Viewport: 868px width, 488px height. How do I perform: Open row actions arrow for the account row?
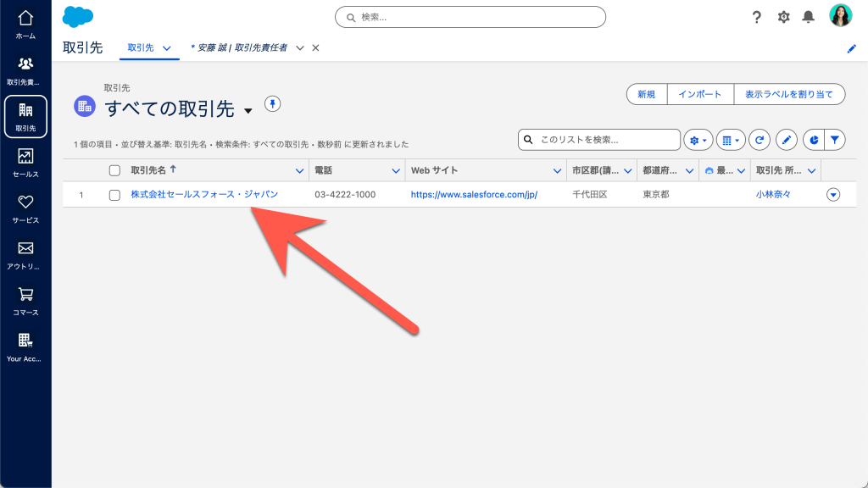coord(833,195)
